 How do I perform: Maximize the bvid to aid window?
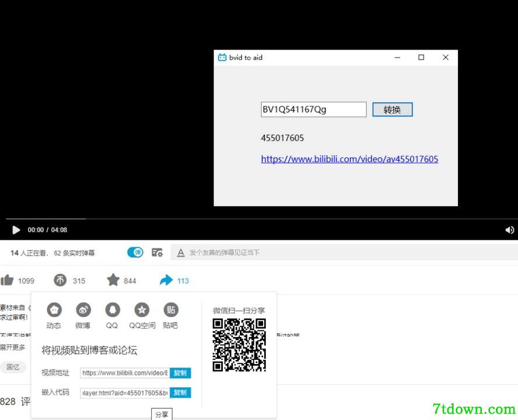pyautogui.click(x=421, y=58)
